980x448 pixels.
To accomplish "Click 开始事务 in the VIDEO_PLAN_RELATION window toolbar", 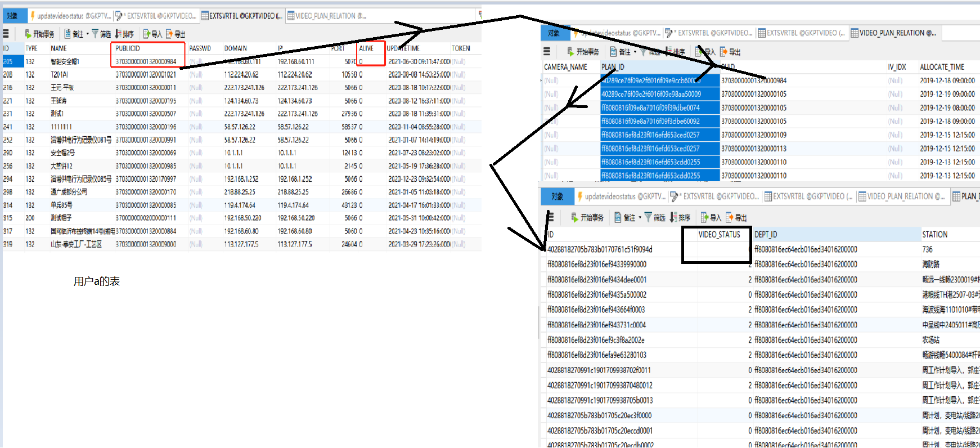I will pyautogui.click(x=583, y=52).
